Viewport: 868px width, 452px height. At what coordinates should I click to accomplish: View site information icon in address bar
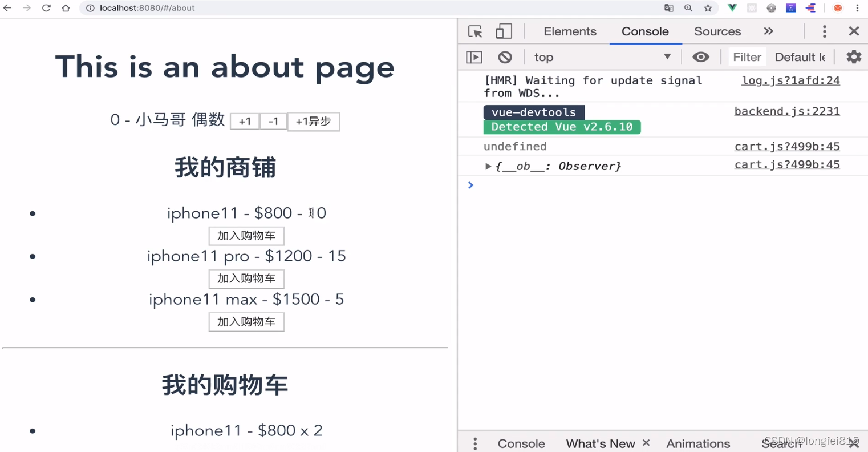[x=90, y=8]
